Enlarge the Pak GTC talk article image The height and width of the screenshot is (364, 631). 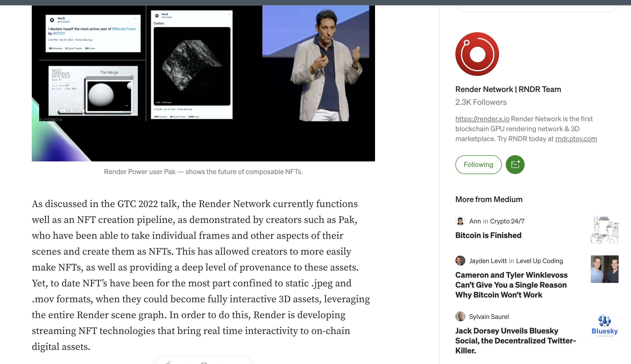(x=203, y=83)
